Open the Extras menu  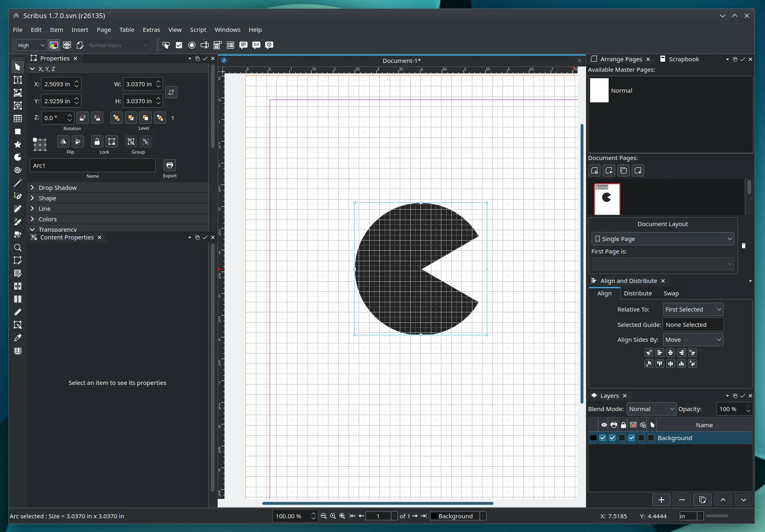point(151,30)
